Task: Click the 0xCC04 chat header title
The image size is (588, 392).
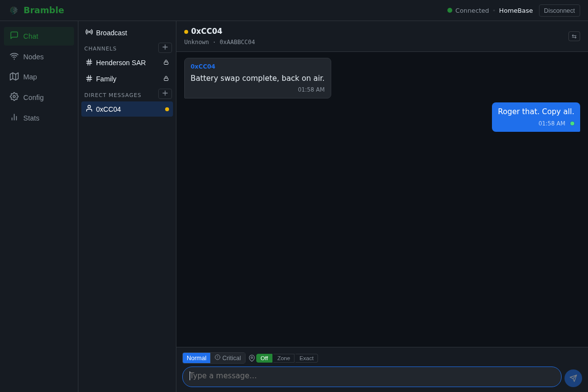Action: pos(206,31)
